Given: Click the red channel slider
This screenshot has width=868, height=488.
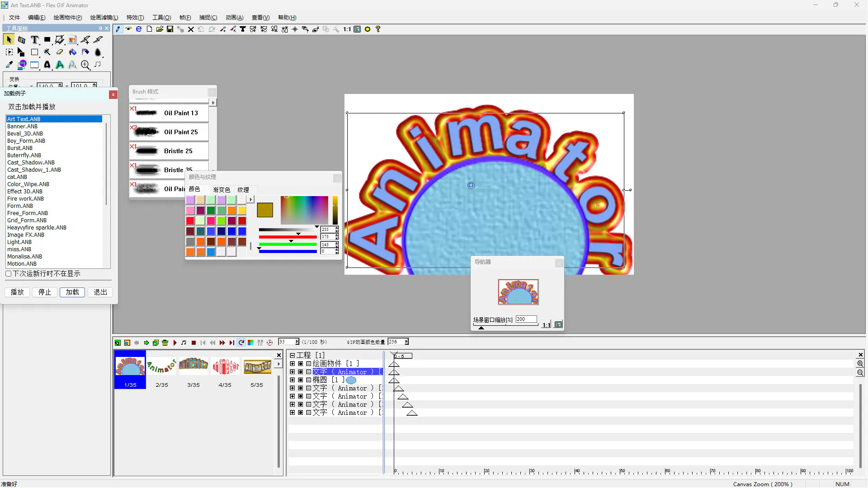Looking at the screenshot, I should pos(288,237).
